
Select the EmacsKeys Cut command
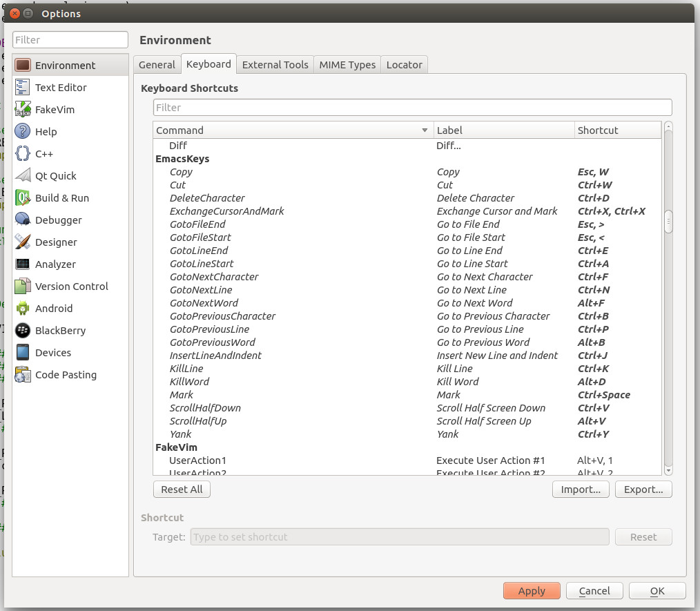click(407, 185)
